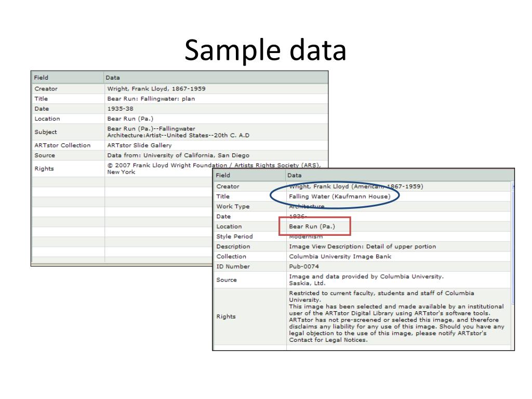Click 'Bear Run (Pa.)--Fallingwater' subject line

tap(151, 129)
